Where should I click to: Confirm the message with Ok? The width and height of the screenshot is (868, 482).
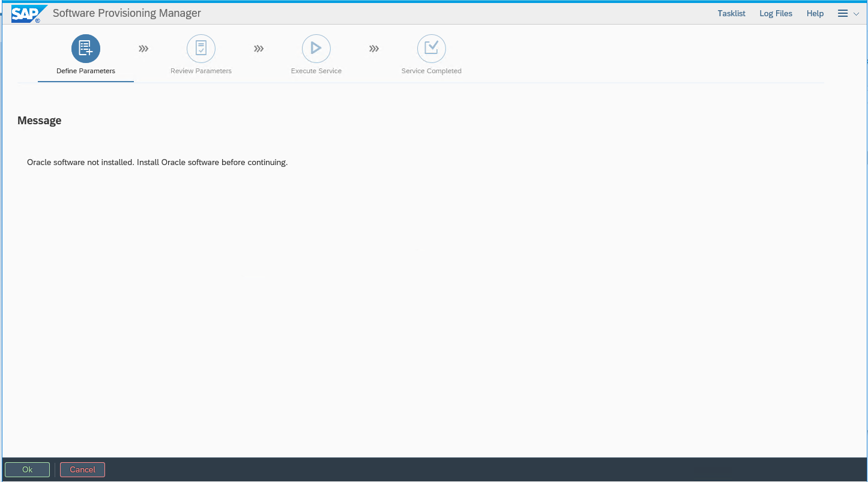[x=27, y=469]
